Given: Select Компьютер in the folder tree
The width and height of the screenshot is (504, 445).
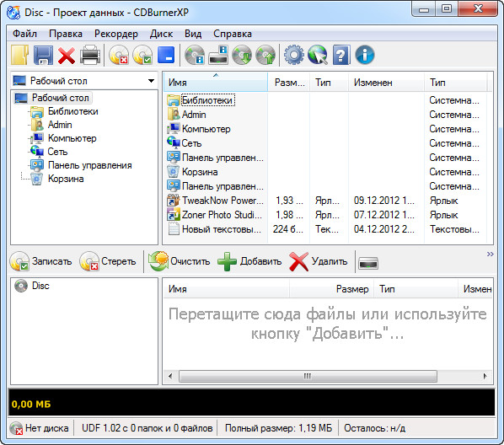Looking at the screenshot, I should 64,138.
